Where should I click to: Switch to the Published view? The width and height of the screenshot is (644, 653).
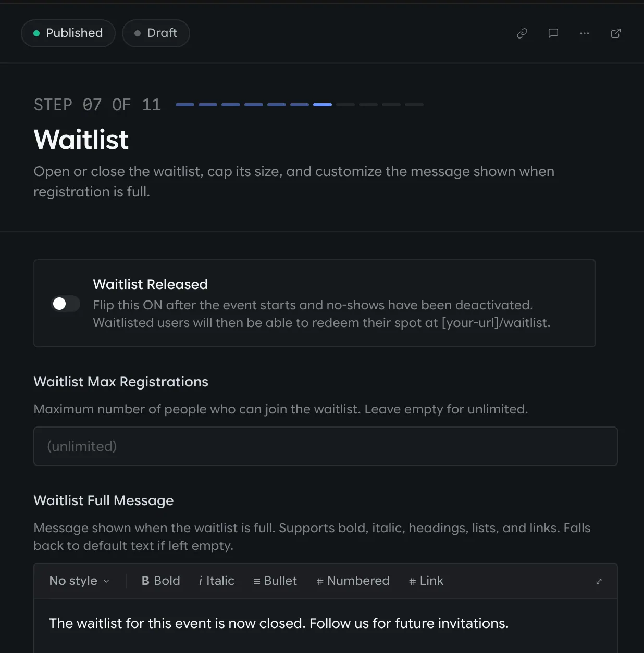coord(68,33)
